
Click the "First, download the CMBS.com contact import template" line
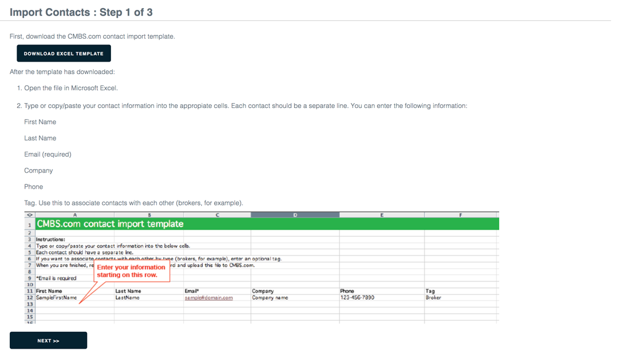[x=93, y=36]
